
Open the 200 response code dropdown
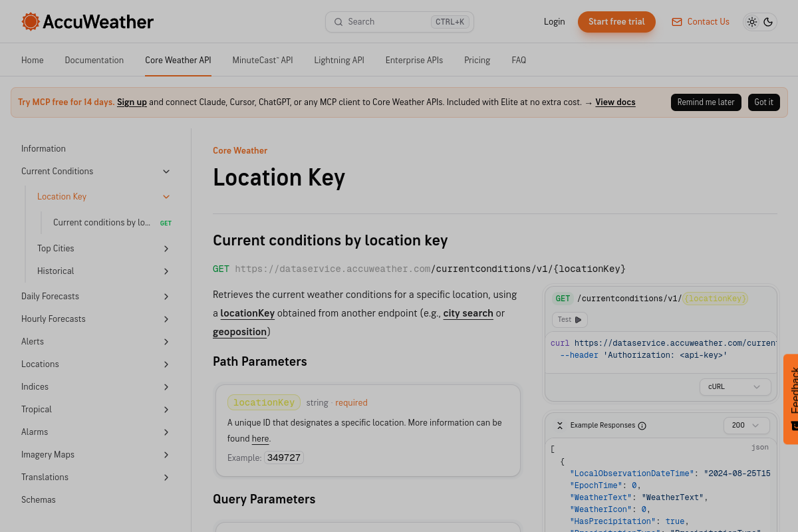(x=747, y=426)
